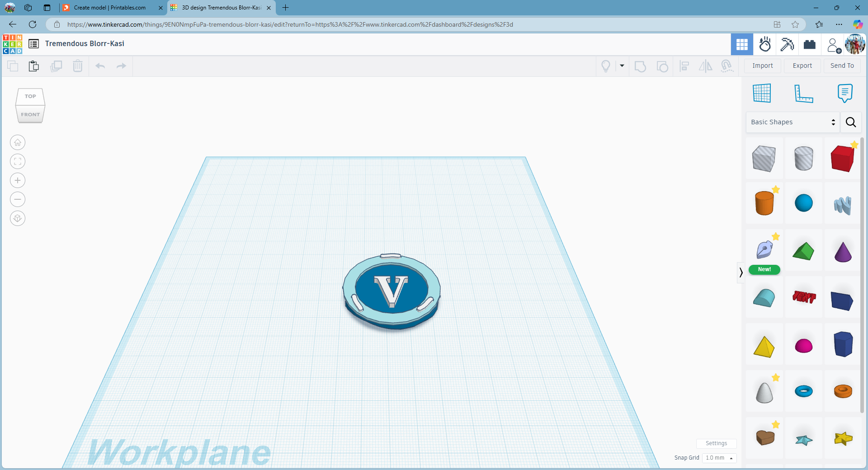Click the Fit all in view button

coord(18,161)
